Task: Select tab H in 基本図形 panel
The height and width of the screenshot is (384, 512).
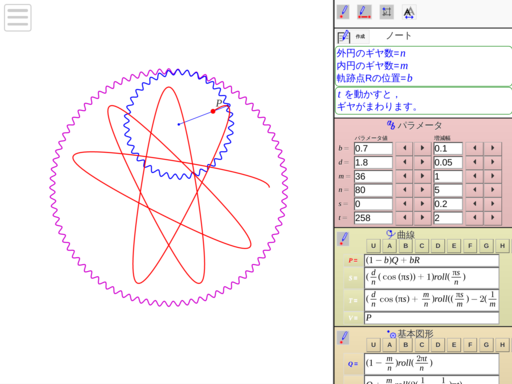Action: click(502, 345)
